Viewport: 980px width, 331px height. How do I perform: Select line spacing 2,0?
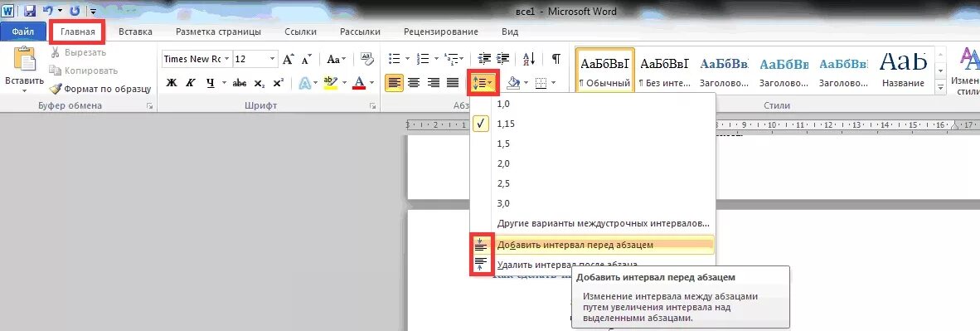[592, 163]
